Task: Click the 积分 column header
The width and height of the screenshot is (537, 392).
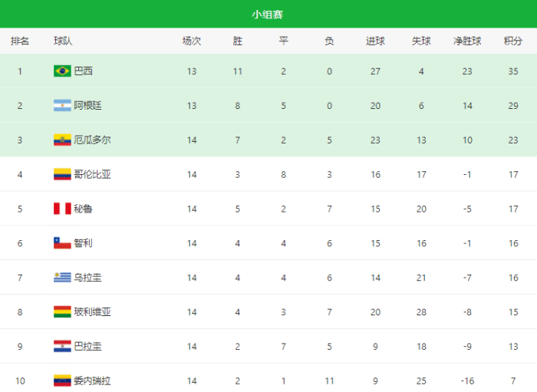Action: [513, 41]
